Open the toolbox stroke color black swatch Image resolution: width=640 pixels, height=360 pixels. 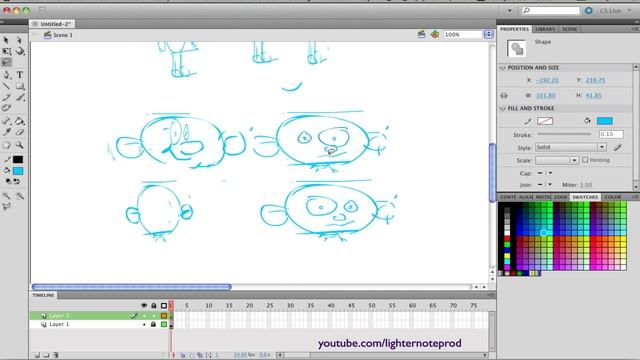pyautogui.click(x=18, y=160)
